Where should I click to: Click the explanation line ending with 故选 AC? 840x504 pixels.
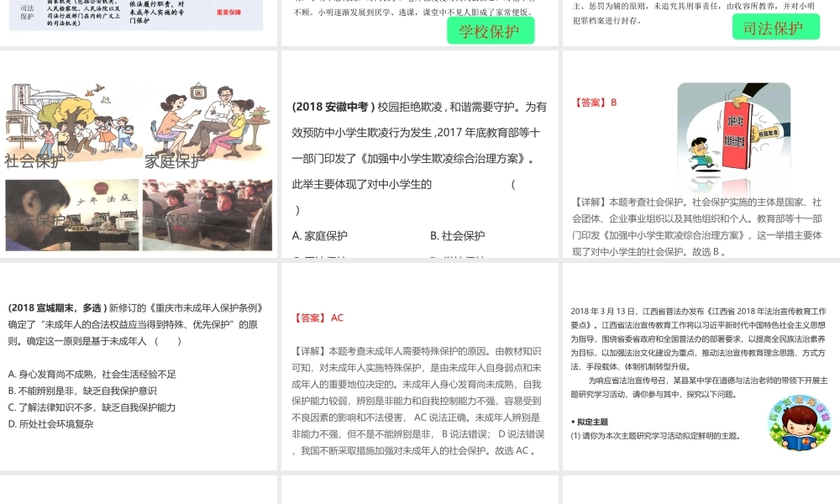(414, 451)
